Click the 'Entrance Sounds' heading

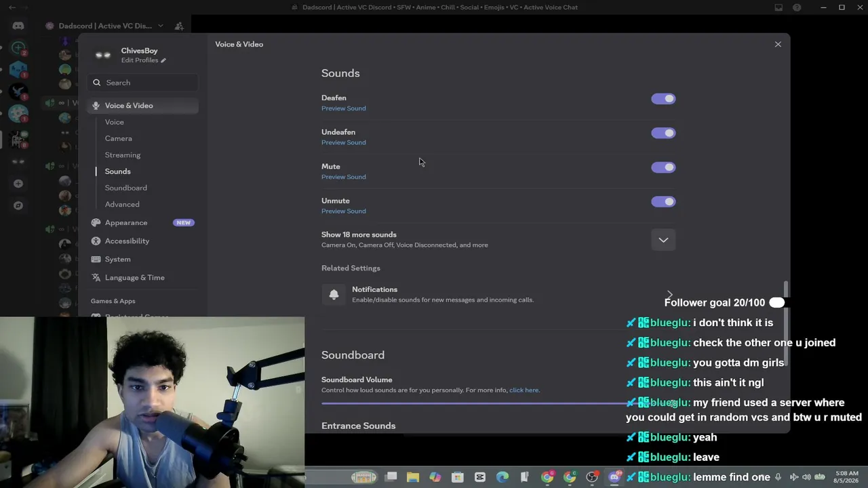point(359,426)
